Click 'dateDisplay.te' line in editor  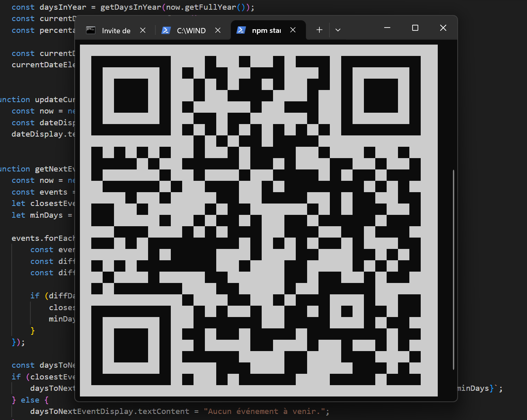(43, 134)
